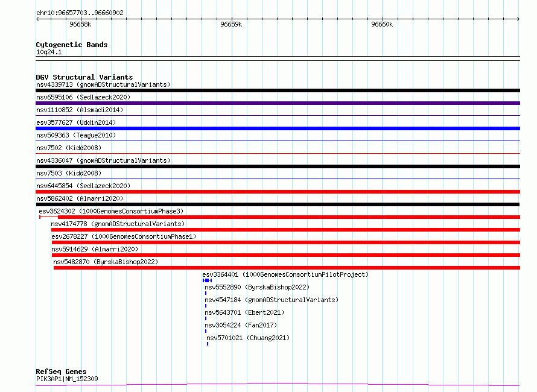This screenshot has height=392, width=537.
Task: Select nsv4174778 gnomADStructuralVariants label
Action: 118,224
